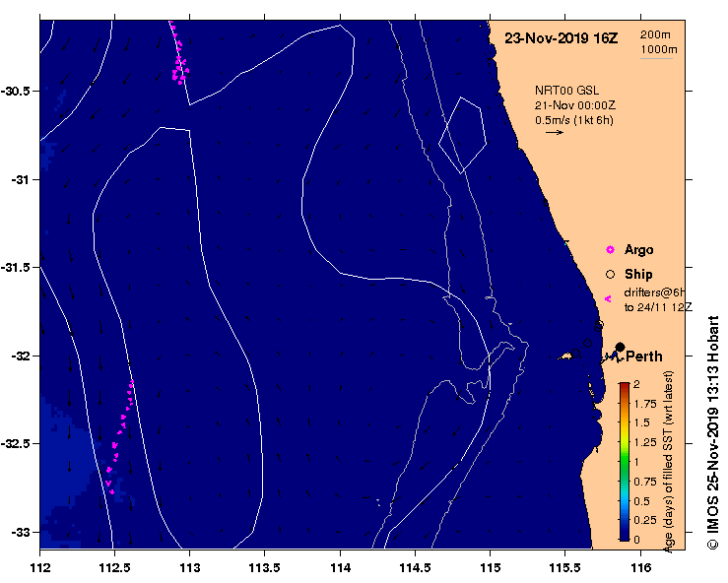Click the longitude tick label 112
This screenshot has width=728, height=583.
(x=40, y=567)
